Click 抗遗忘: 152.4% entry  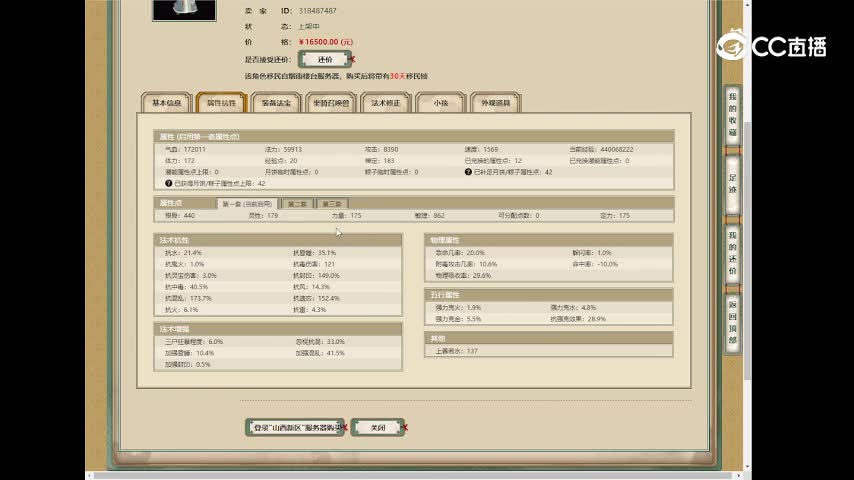[x=316, y=299]
